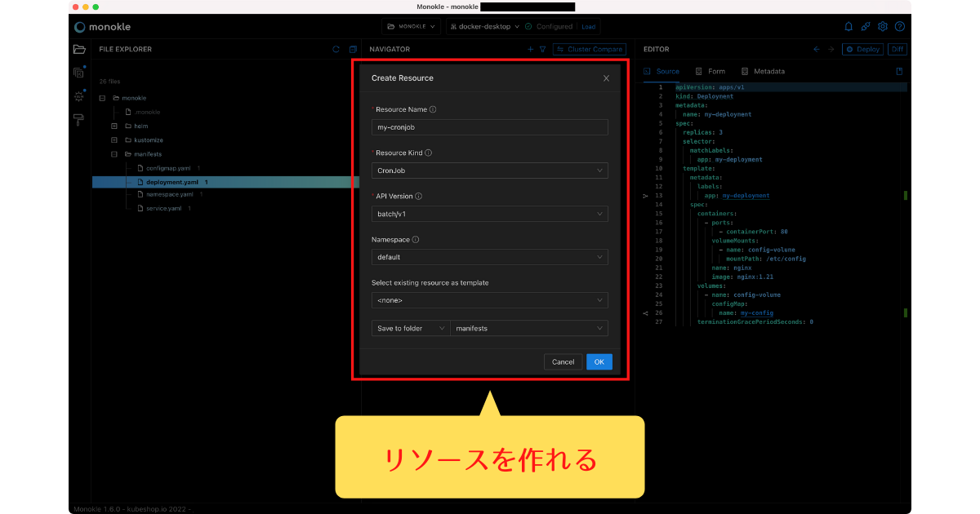
Task: Switch to the Metadata tab
Action: tap(763, 71)
